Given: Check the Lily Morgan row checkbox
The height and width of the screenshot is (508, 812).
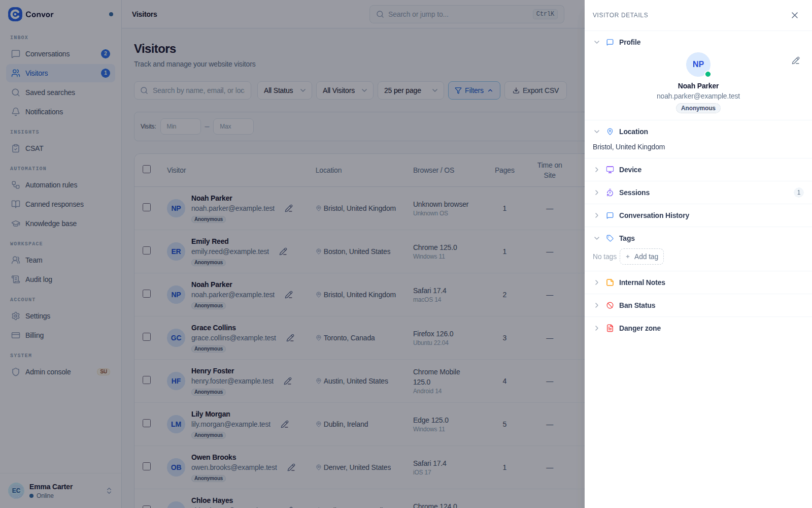Looking at the screenshot, I should [147, 423].
